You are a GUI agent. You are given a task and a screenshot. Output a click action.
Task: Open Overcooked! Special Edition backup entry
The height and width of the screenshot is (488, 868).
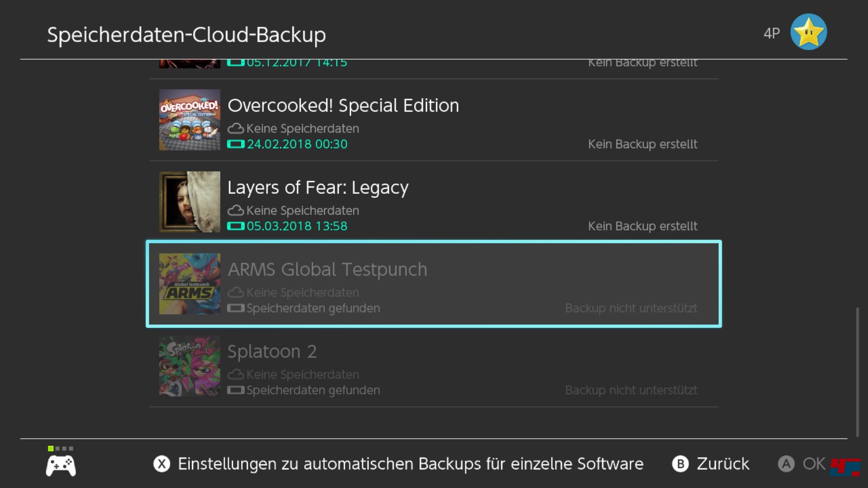433,120
